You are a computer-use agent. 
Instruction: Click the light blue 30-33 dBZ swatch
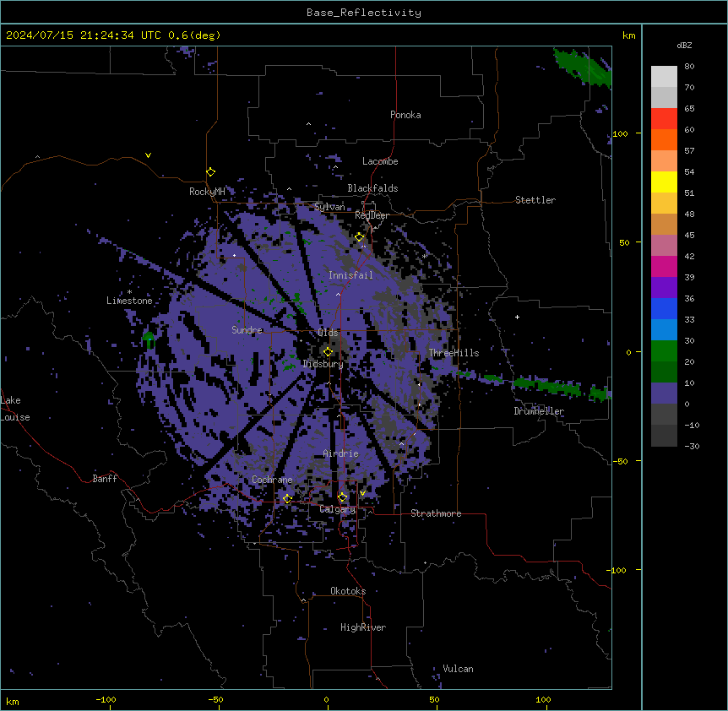[x=664, y=330]
